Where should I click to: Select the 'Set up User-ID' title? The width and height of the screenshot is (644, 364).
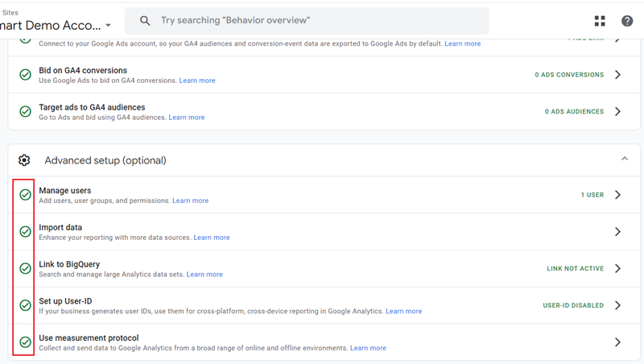[x=65, y=301]
